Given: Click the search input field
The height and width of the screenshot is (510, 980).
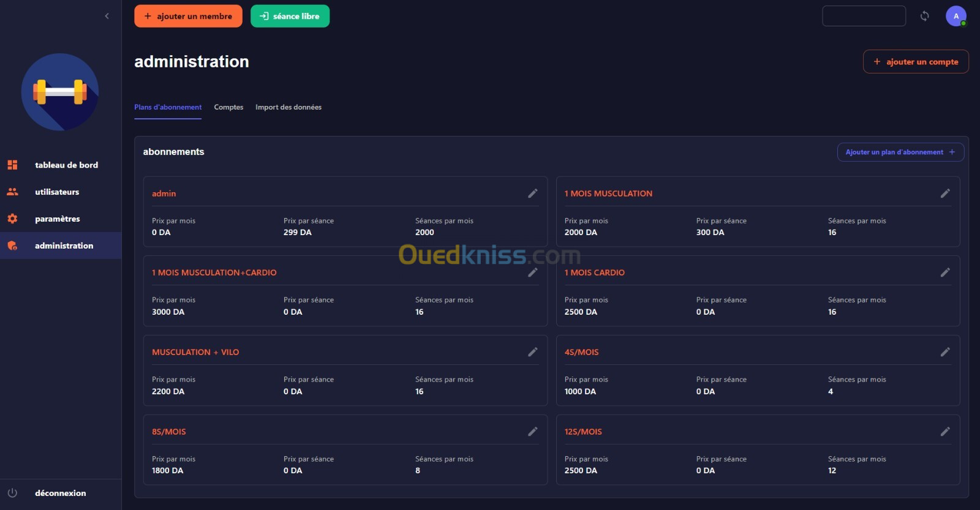Looking at the screenshot, I should click(864, 16).
